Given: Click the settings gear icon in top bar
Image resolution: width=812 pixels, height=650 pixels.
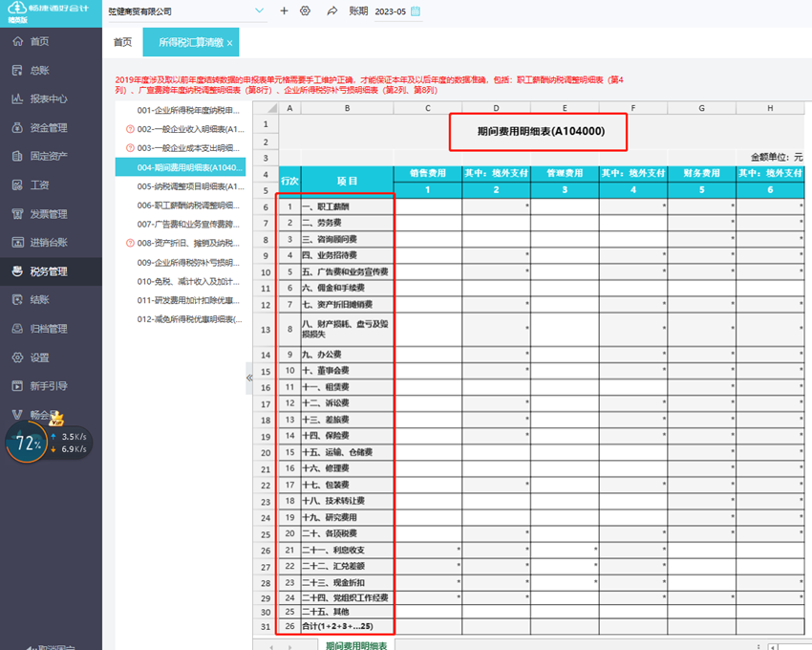Looking at the screenshot, I should [306, 11].
